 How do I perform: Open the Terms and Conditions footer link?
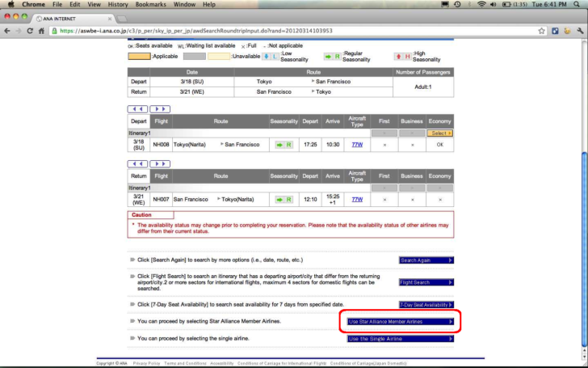[185, 363]
